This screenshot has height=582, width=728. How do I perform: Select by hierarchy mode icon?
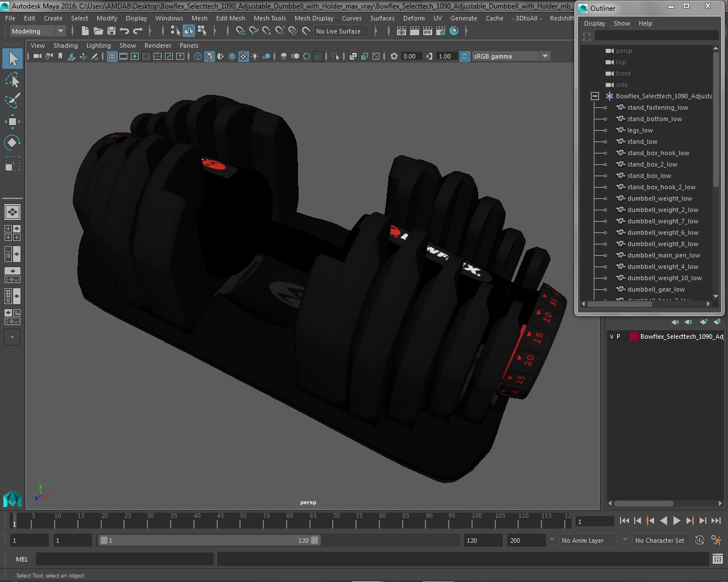(x=175, y=31)
